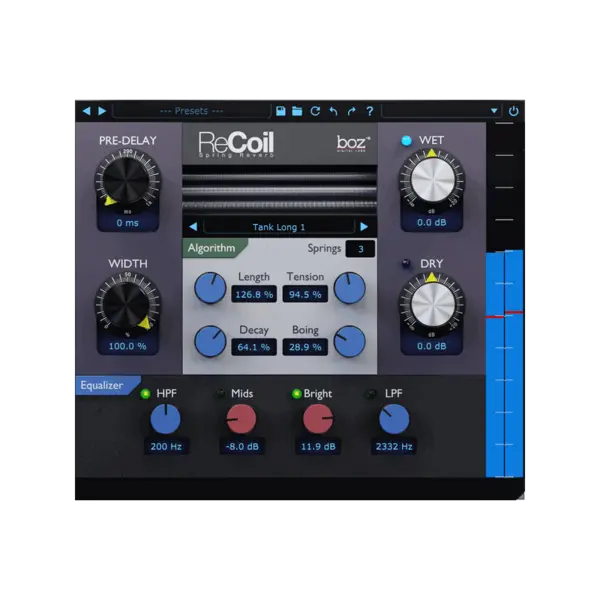Screen dimensions: 600x600
Task: Save preset with floppy disk icon
Action: point(281,111)
